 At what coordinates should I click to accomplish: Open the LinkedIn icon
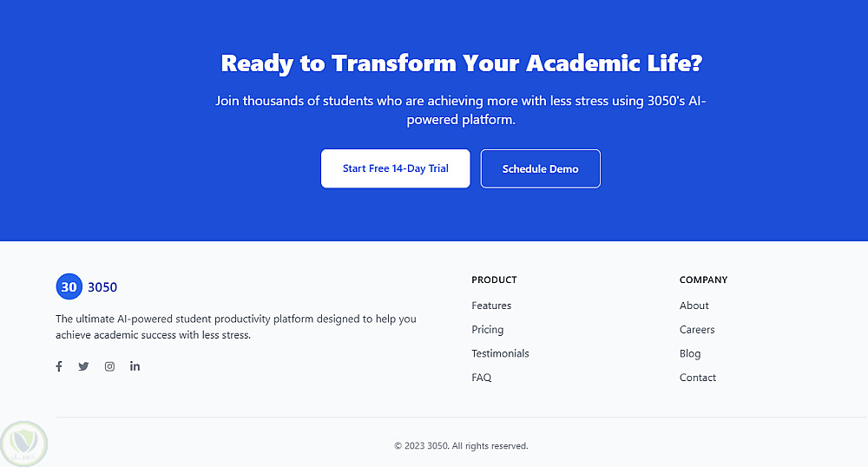pos(135,366)
